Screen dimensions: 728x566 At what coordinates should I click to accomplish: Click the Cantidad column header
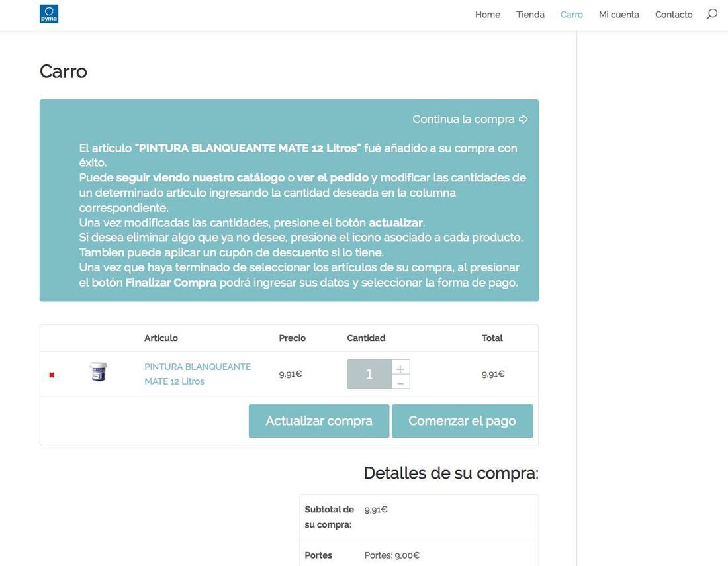[x=366, y=338]
